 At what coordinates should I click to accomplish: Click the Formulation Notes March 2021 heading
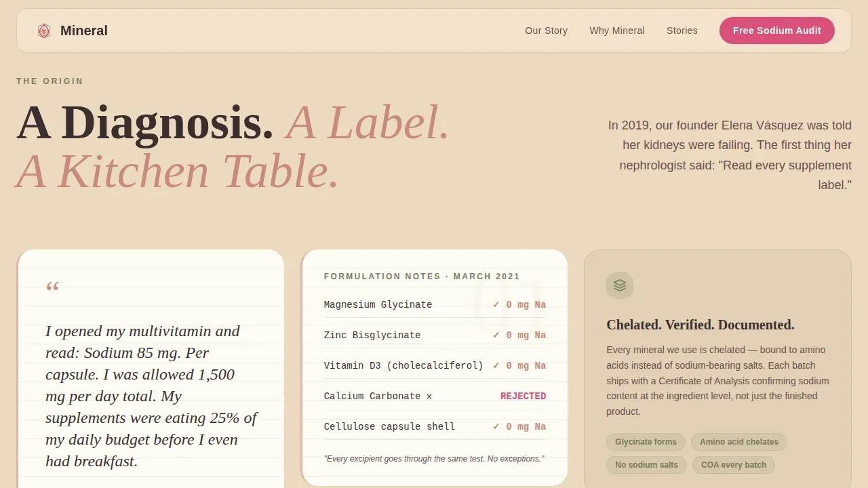(x=422, y=277)
